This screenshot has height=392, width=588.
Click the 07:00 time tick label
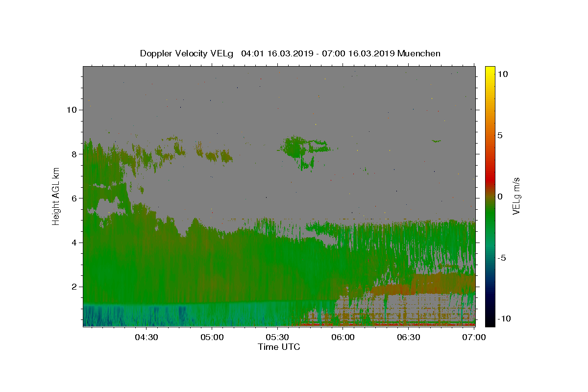pos(474,337)
